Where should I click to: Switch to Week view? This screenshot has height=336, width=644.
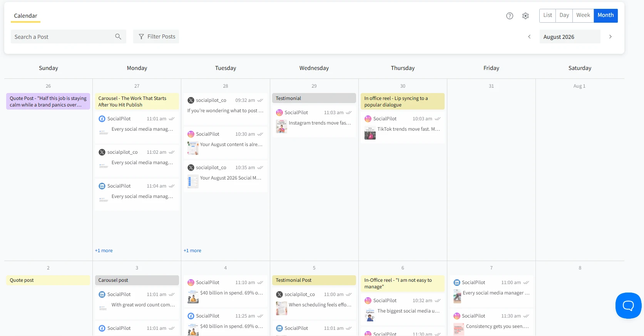583,15
